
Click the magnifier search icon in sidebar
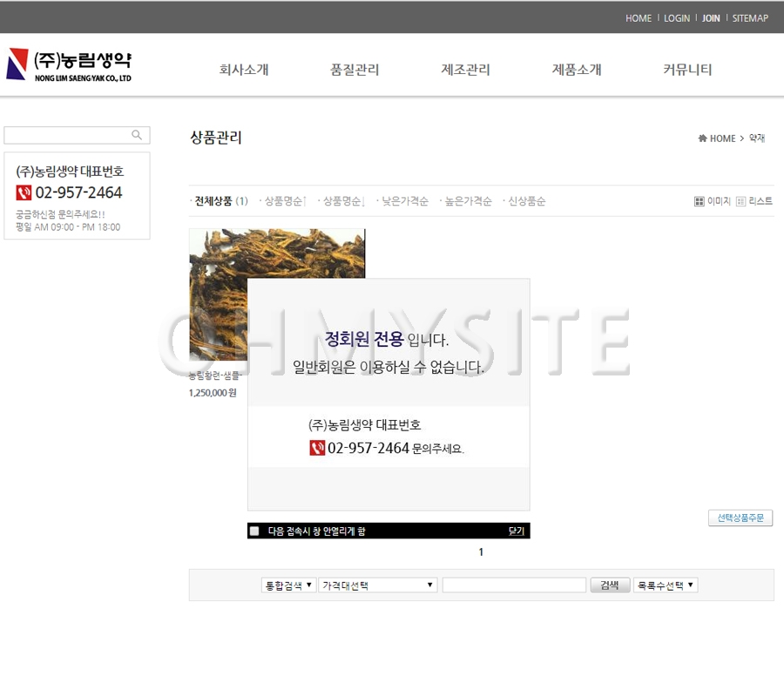click(137, 135)
